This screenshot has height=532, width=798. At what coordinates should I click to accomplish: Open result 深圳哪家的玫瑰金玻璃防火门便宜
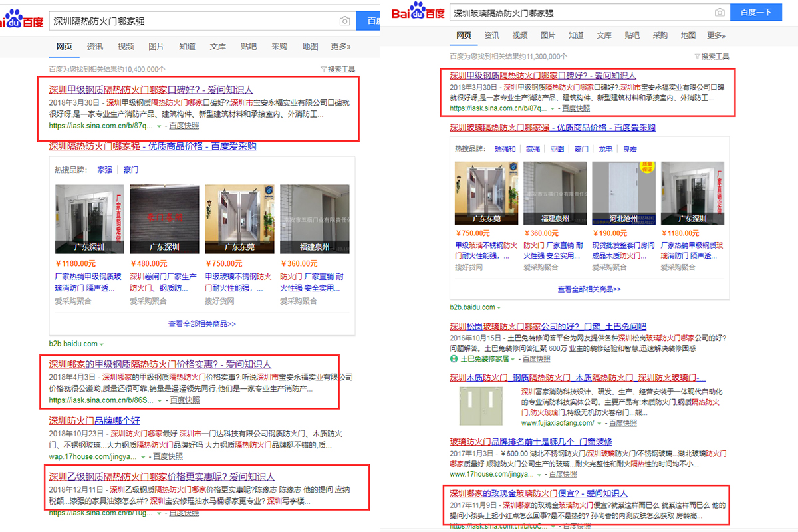pyautogui.click(x=539, y=493)
